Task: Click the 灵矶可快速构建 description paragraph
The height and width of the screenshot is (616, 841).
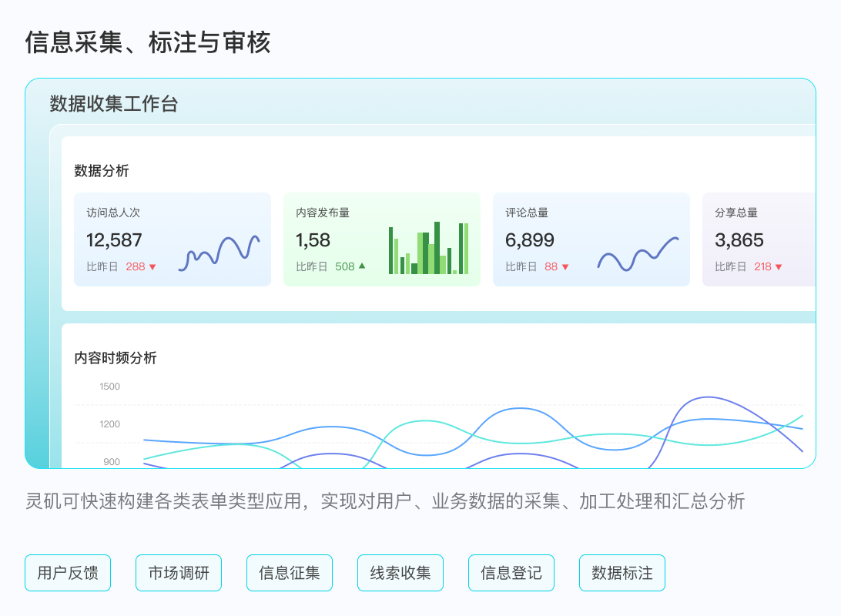Action: [x=385, y=501]
